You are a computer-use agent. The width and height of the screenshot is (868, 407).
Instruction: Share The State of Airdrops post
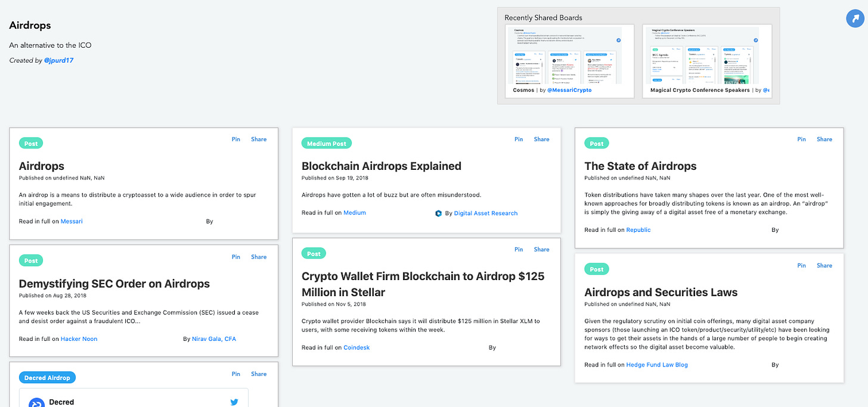(x=824, y=139)
